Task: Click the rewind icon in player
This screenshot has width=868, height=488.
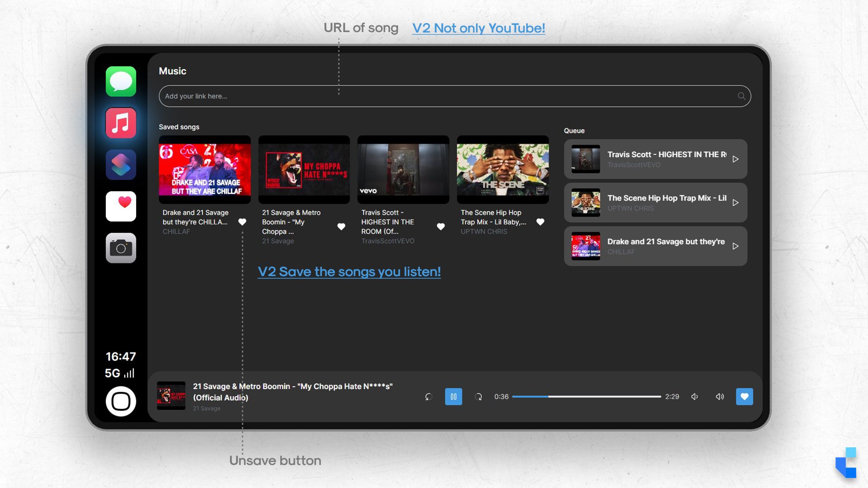Action: [429, 397]
